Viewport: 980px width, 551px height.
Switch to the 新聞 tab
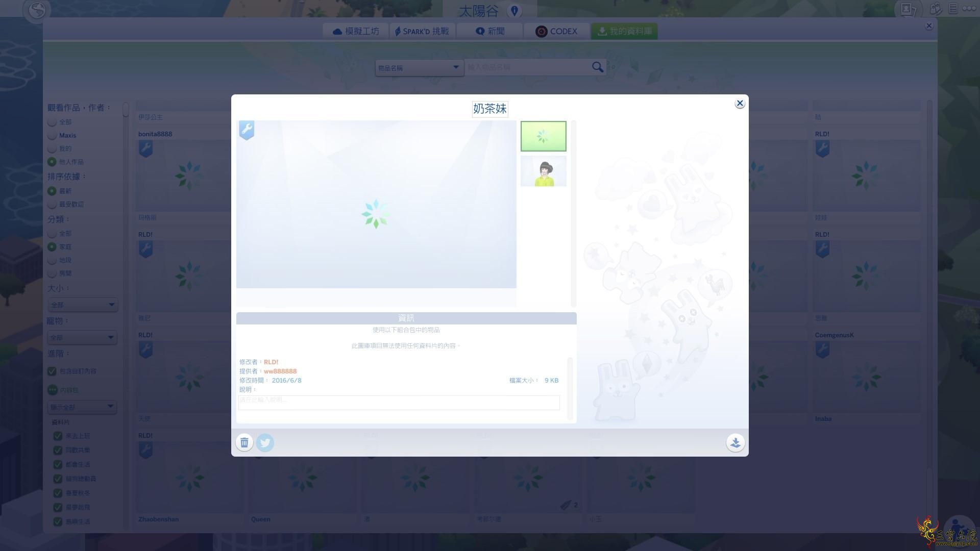[490, 32]
